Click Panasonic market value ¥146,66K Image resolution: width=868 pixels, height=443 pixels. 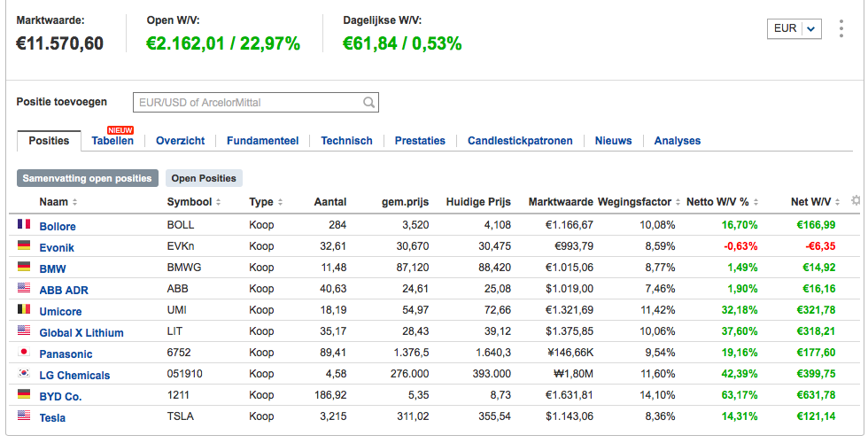pyautogui.click(x=569, y=353)
